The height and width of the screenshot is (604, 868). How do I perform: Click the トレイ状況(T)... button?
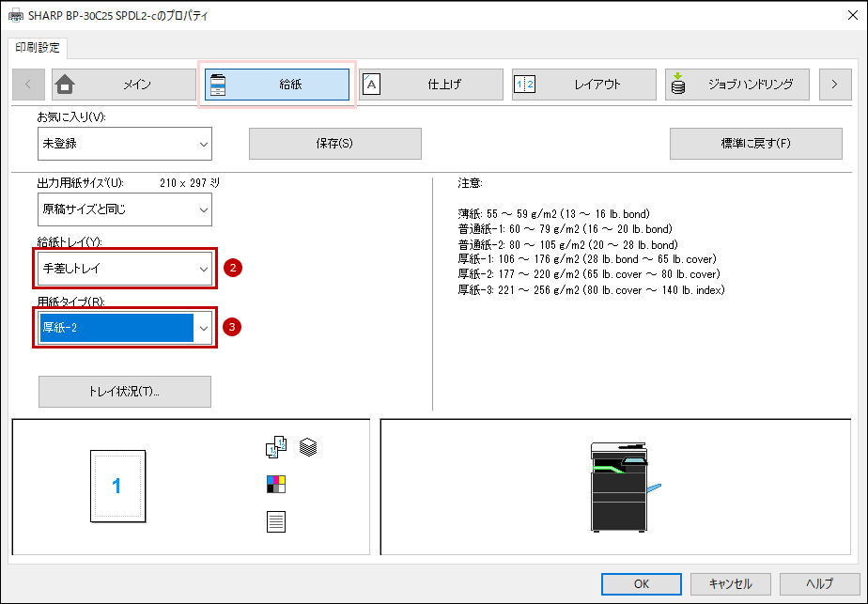pos(125,392)
